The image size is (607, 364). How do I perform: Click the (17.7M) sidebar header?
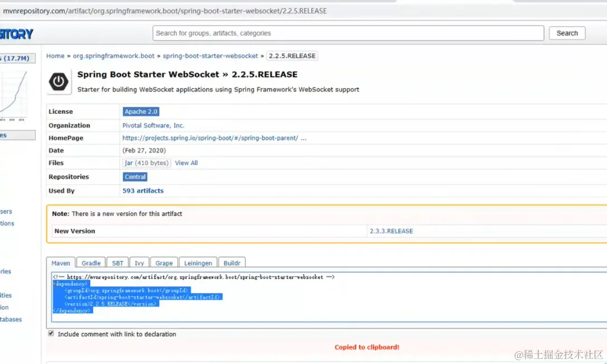[x=17, y=59]
